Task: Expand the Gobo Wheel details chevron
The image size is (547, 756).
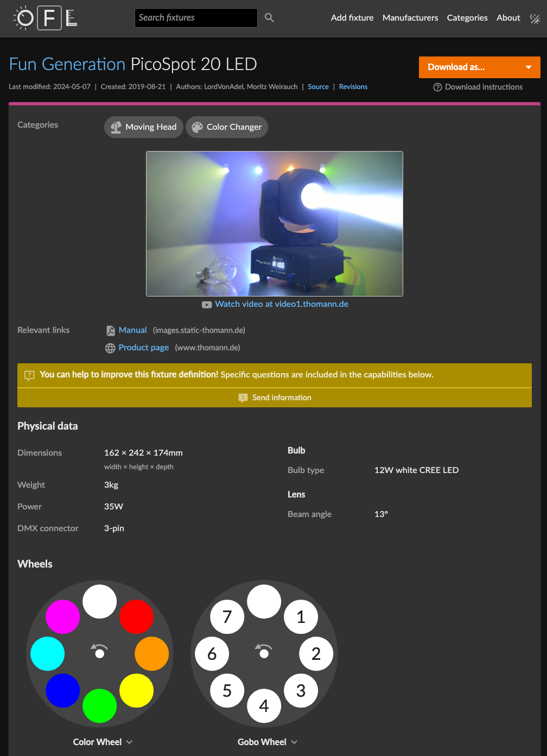Action: (294, 742)
